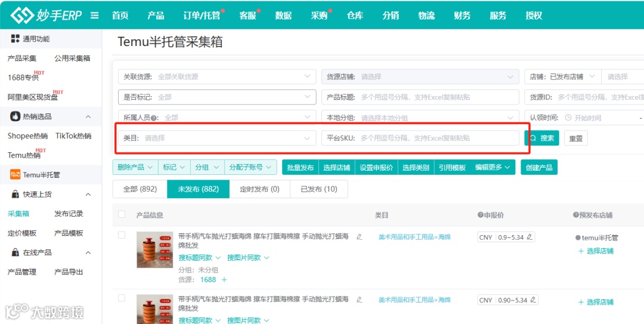The width and height of the screenshot is (644, 324).
Task: Click the help icon beside 申报价
Action: pyautogui.click(x=479, y=215)
